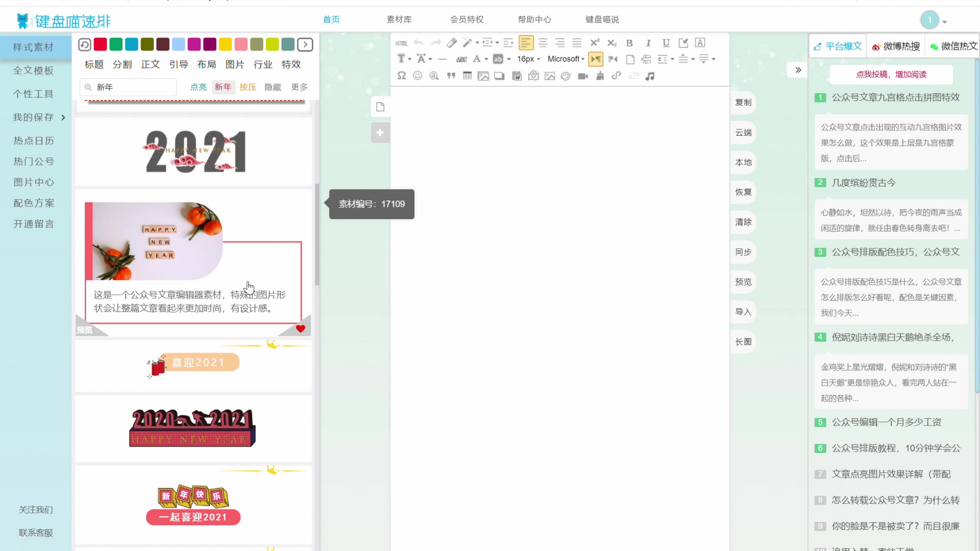Click the HTML source mode button

[x=401, y=43]
